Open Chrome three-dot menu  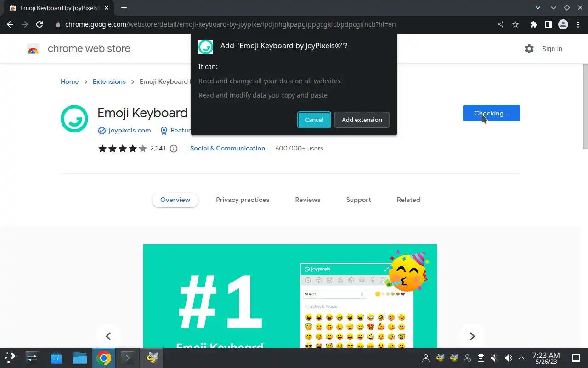tap(578, 24)
